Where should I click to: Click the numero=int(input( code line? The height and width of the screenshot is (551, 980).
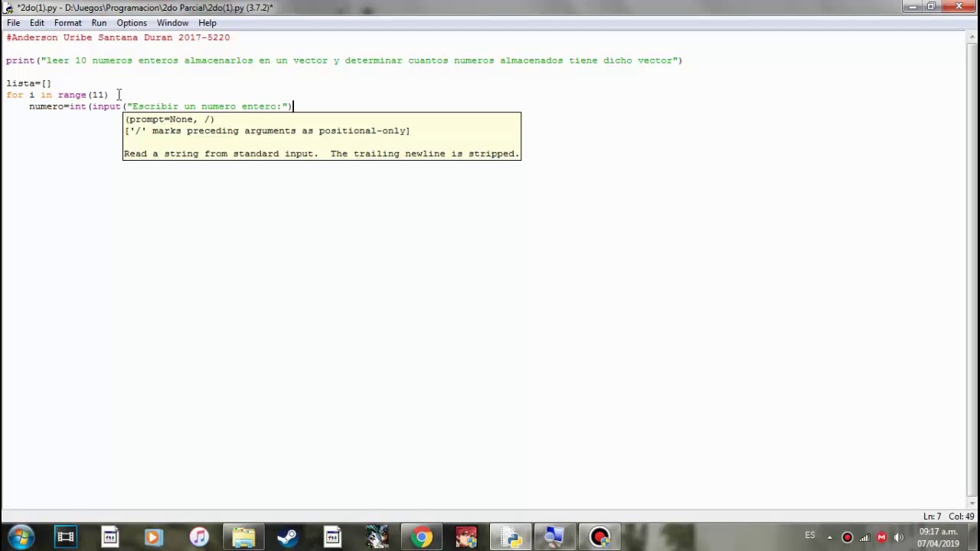161,106
